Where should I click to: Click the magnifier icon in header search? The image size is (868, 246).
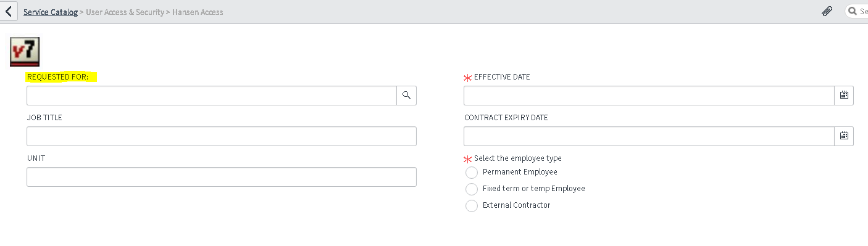click(853, 12)
